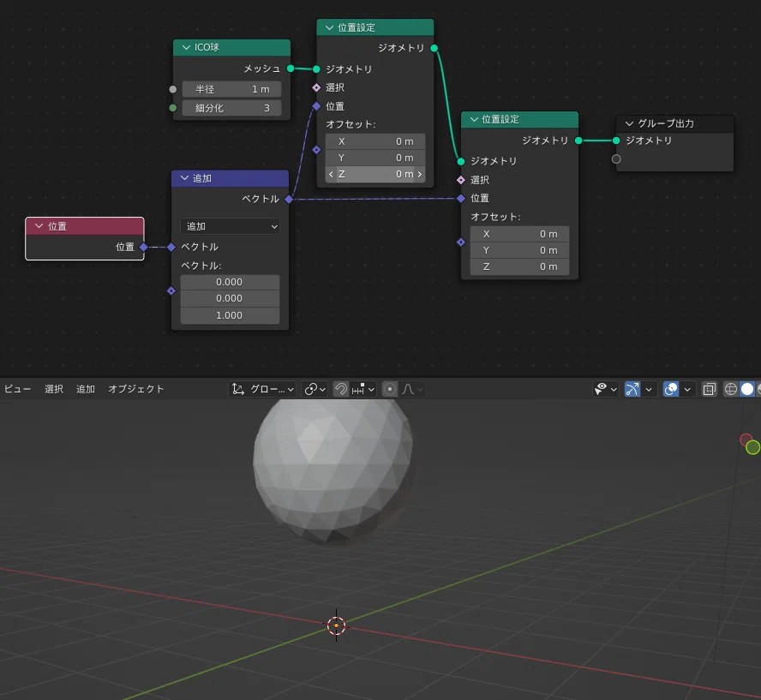The height and width of the screenshot is (700, 761).
Task: Click the ジオメトリ input socket of グループ出力
Action: click(x=616, y=141)
